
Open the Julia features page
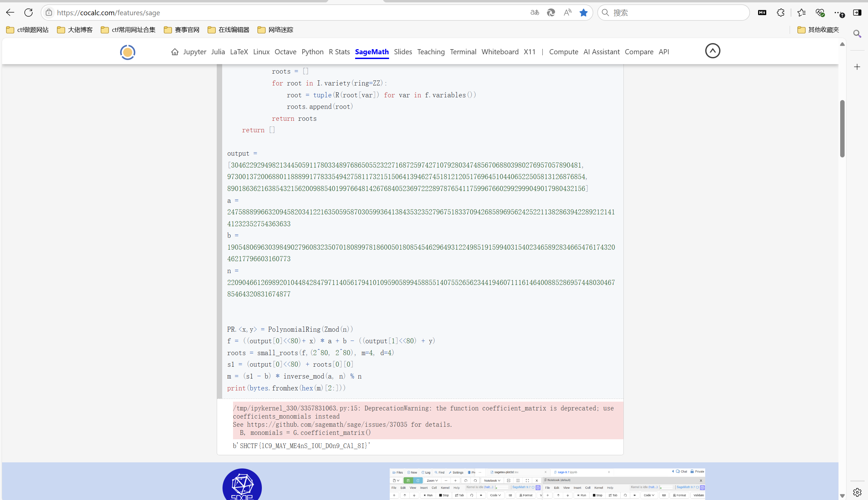click(218, 52)
